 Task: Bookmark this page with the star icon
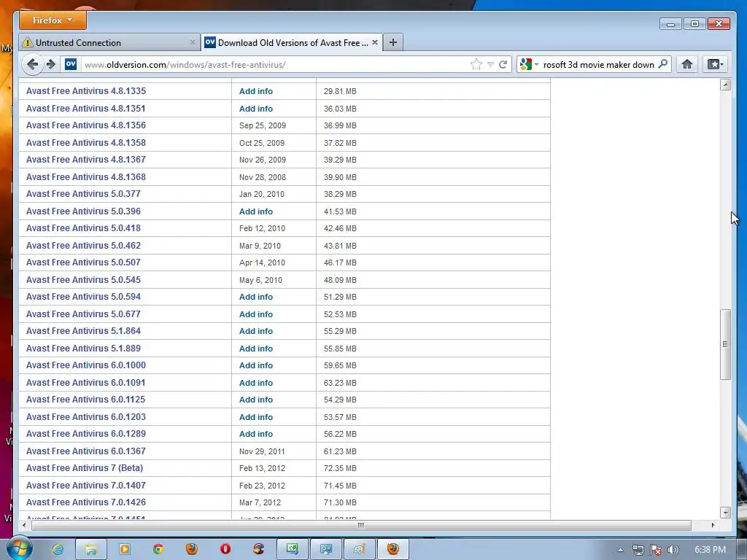pyautogui.click(x=476, y=64)
